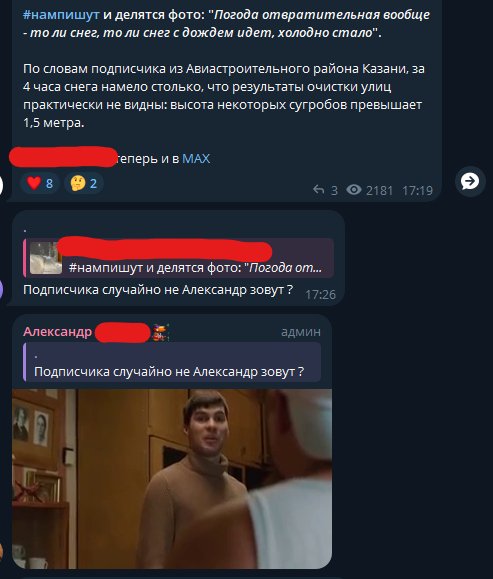Click the avatar beside the GIF message
The image size is (493, 579).
click(1, 552)
